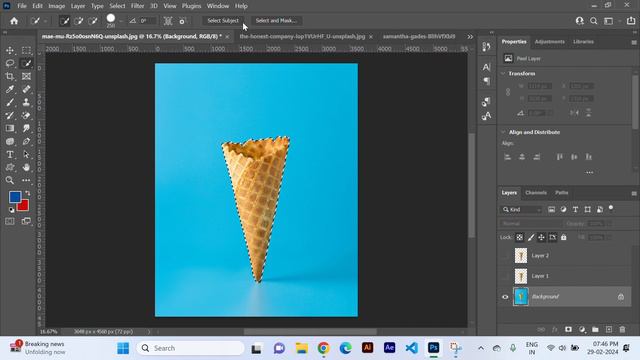The image size is (640, 360).
Task: Select the Hand tool
Action: [x=26, y=167]
